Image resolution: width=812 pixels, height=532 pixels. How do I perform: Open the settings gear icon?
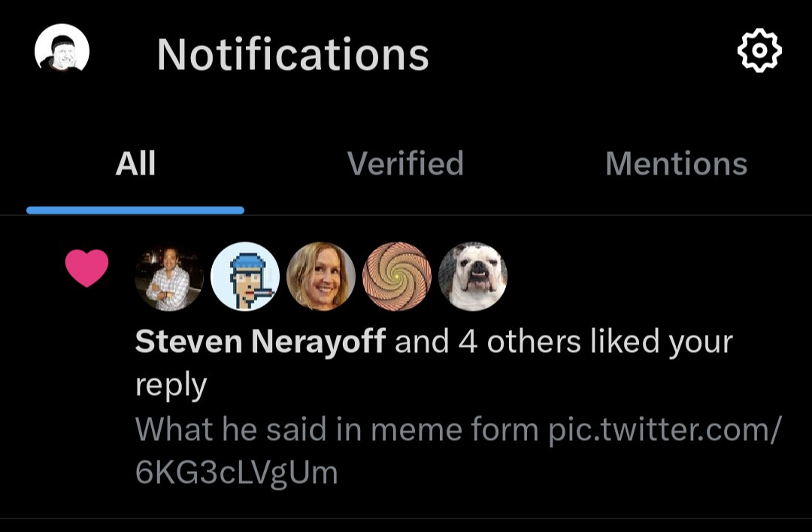point(759,51)
